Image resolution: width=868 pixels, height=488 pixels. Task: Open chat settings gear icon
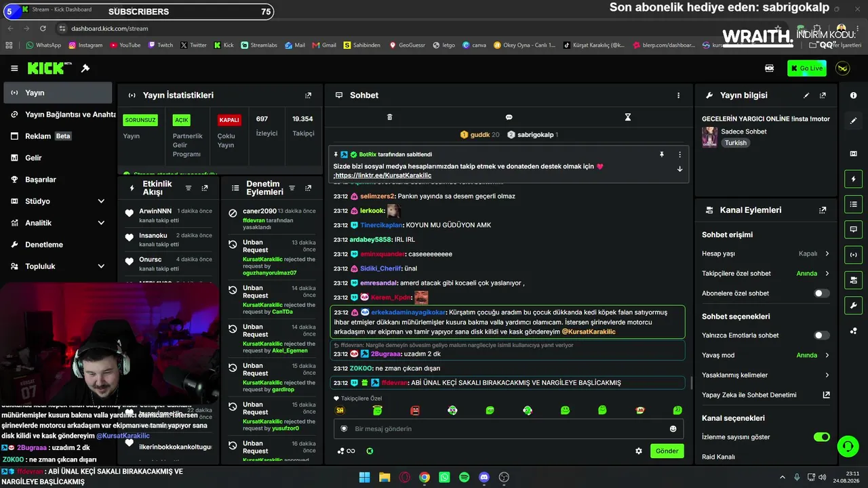click(x=638, y=451)
